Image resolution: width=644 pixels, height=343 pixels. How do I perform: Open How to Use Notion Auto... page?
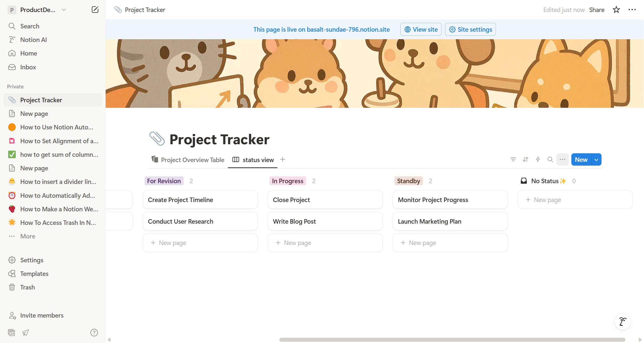point(53,127)
